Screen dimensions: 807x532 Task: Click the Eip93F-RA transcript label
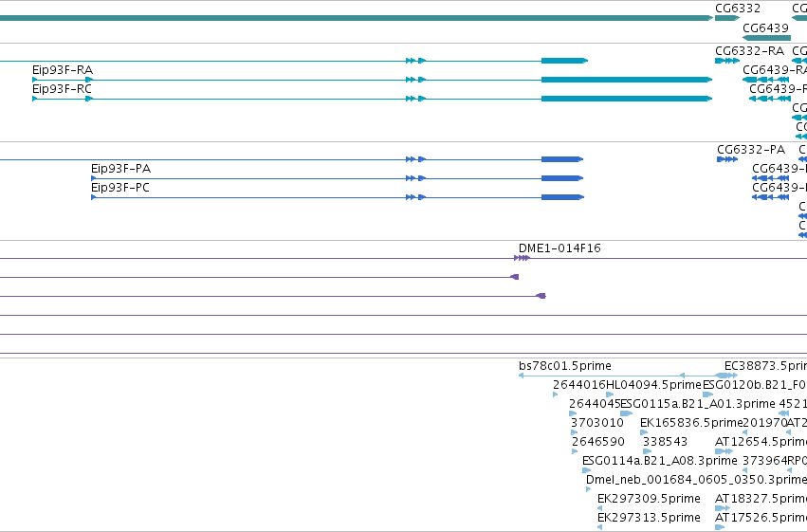[63, 70]
